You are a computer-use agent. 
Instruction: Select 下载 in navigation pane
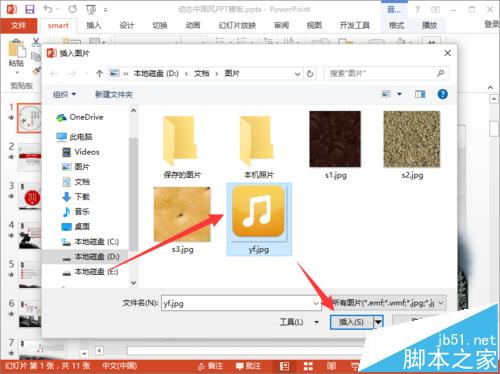click(76, 197)
